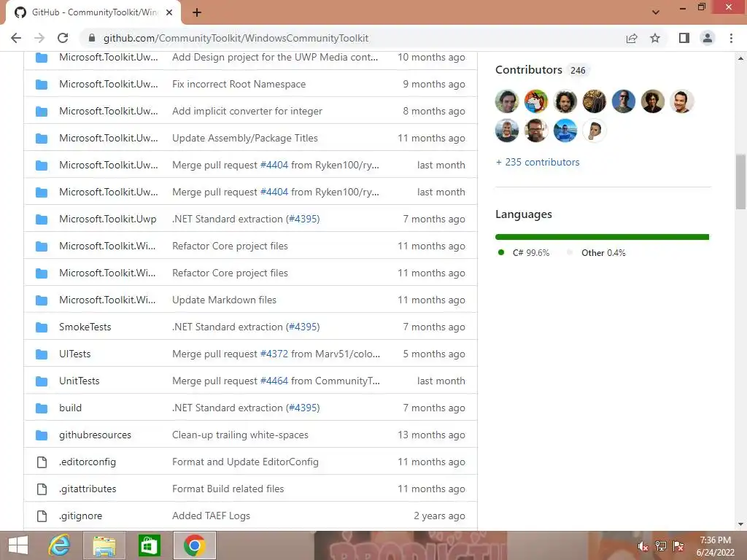Open the .gitattributes file
The width and height of the screenshot is (747, 560).
[x=88, y=489]
